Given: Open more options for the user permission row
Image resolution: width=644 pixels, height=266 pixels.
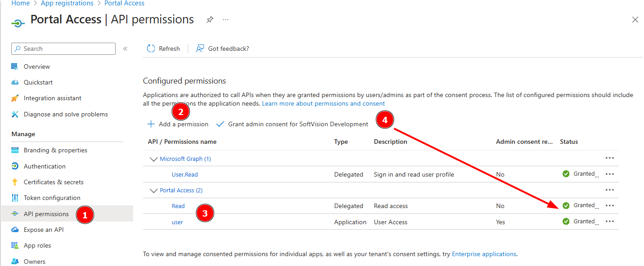Looking at the screenshot, I should pos(610,222).
